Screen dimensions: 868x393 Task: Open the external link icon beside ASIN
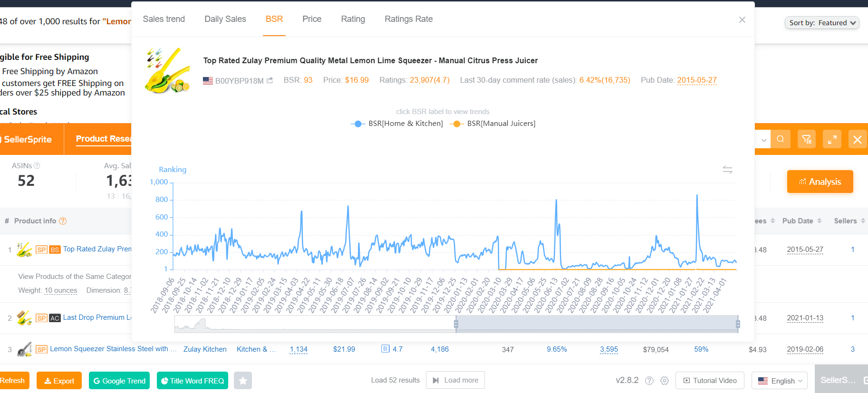270,80
